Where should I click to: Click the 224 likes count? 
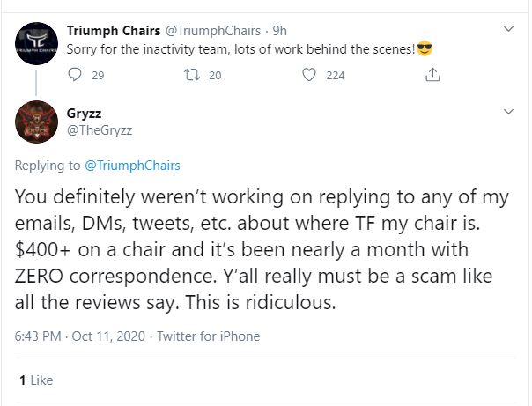[x=336, y=75]
